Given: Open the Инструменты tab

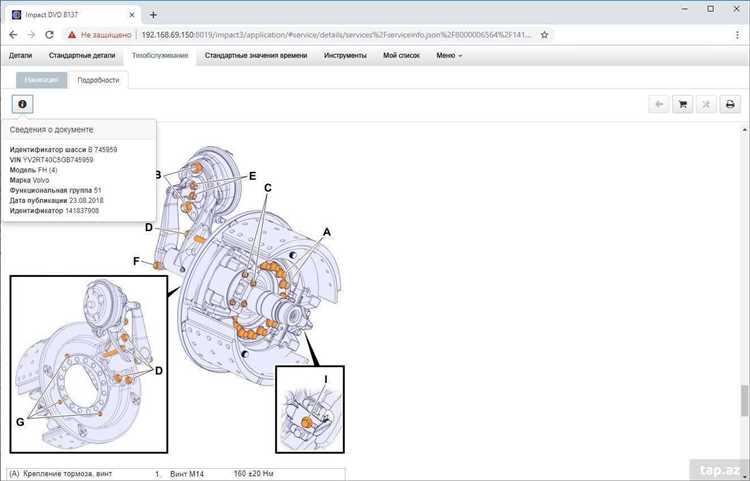Looking at the screenshot, I should (345, 55).
